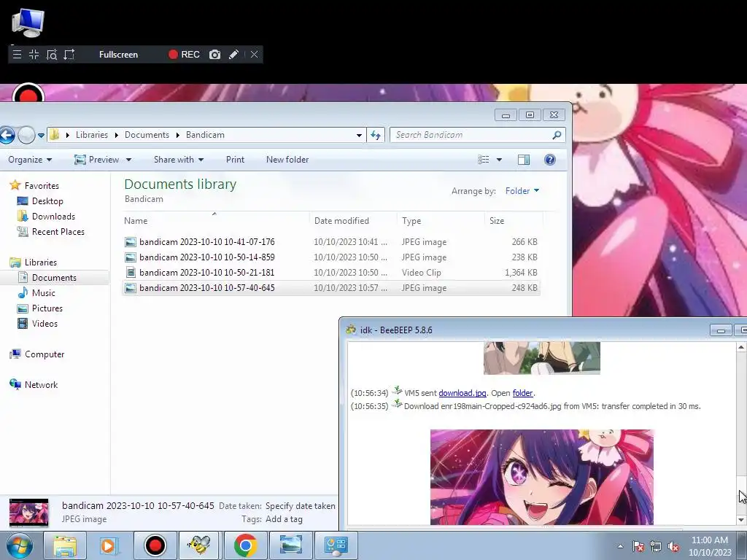Select file bandicam 2023-10-10 10-41-07-176
The width and height of the screenshot is (747, 560).
331,242
